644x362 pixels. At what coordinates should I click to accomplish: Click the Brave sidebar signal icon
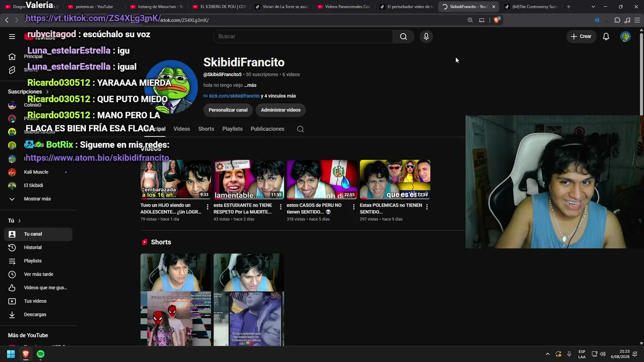pyautogui.click(x=597, y=20)
